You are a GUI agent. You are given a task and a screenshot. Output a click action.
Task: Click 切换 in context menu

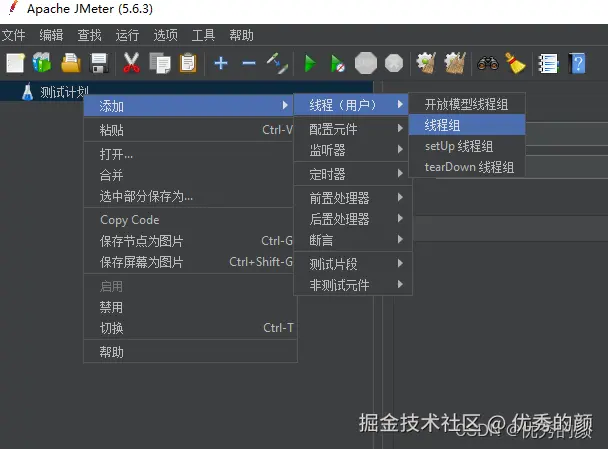189,328
